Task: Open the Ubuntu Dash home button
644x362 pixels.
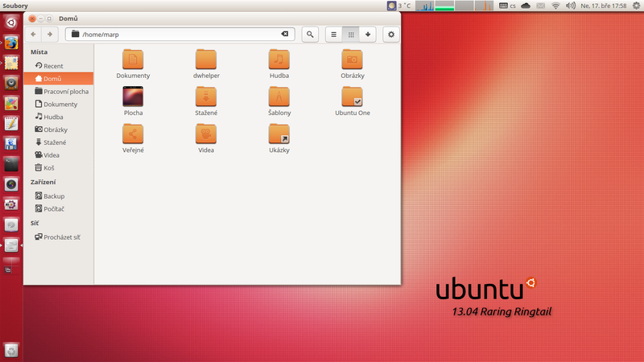Action: [x=11, y=23]
